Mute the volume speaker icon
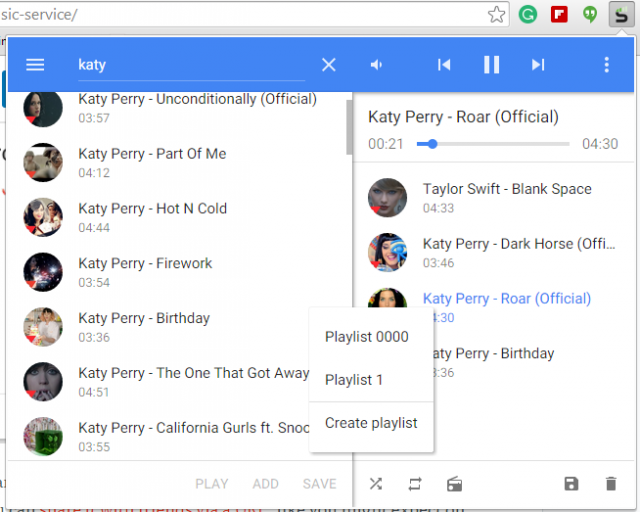The height and width of the screenshot is (512, 640). (x=377, y=65)
